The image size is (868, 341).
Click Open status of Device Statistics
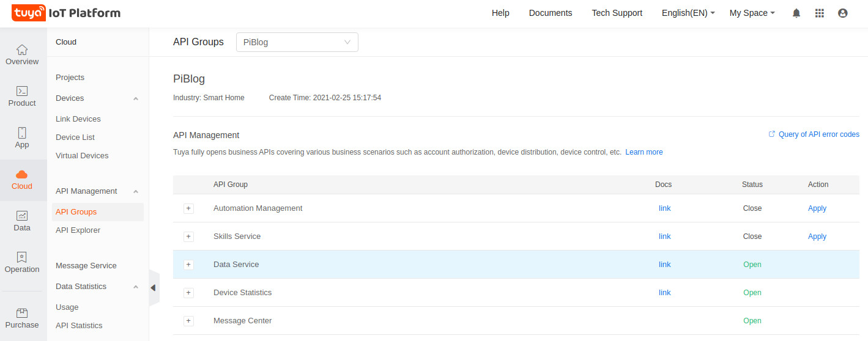click(x=752, y=293)
